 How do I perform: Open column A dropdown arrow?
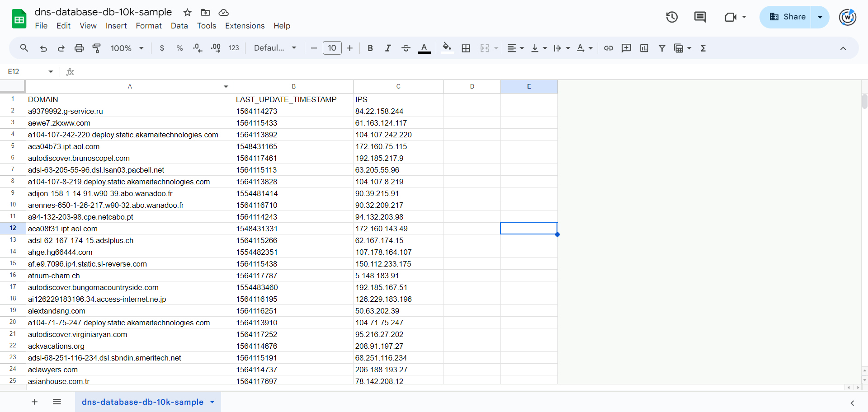(226, 86)
